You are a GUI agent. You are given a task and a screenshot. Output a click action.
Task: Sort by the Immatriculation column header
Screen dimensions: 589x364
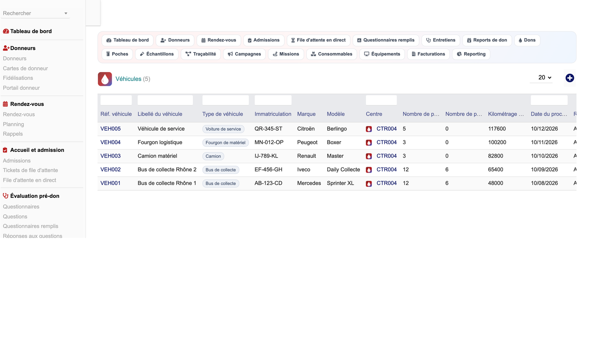(273, 114)
